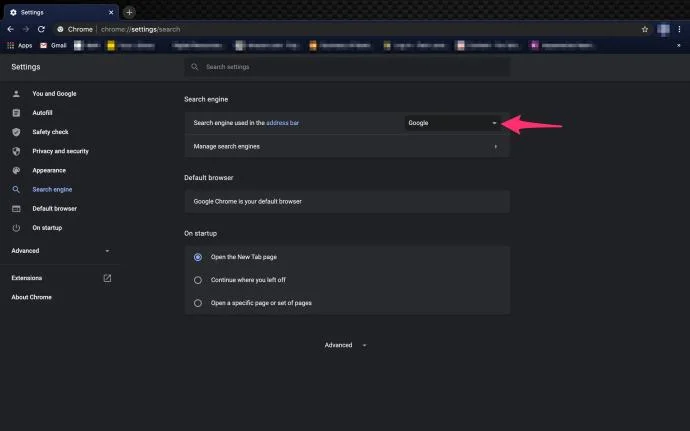Image resolution: width=690 pixels, height=431 pixels.
Task: Open Safety check section
Action: [x=50, y=132]
